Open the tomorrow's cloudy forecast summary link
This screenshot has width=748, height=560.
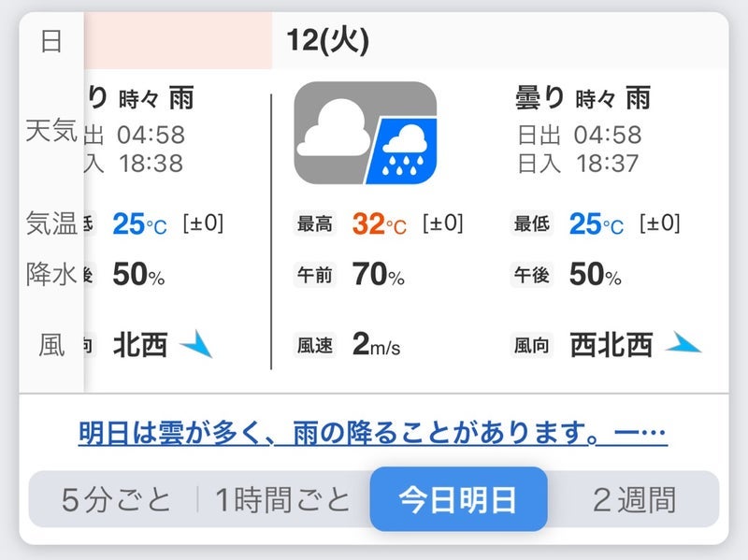coord(372,434)
